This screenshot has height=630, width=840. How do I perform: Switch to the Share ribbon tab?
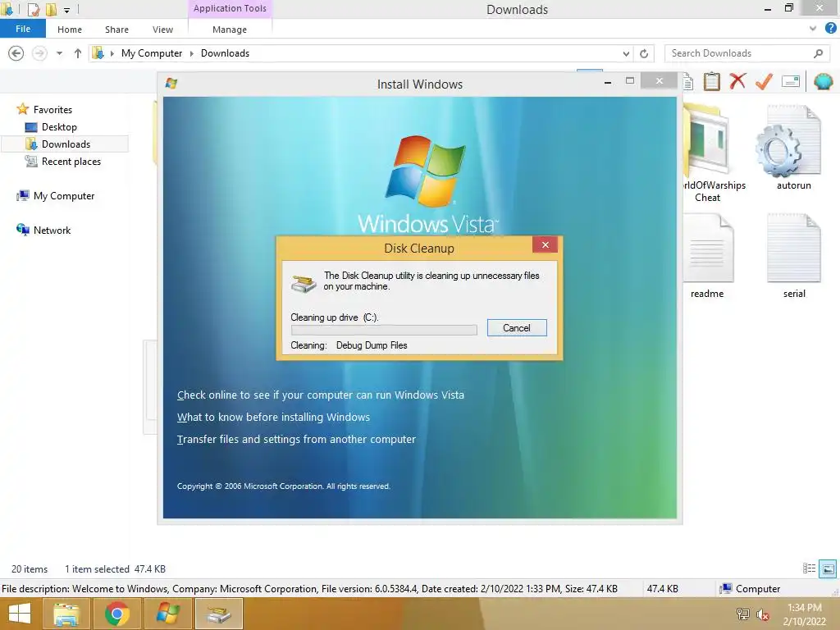(116, 30)
